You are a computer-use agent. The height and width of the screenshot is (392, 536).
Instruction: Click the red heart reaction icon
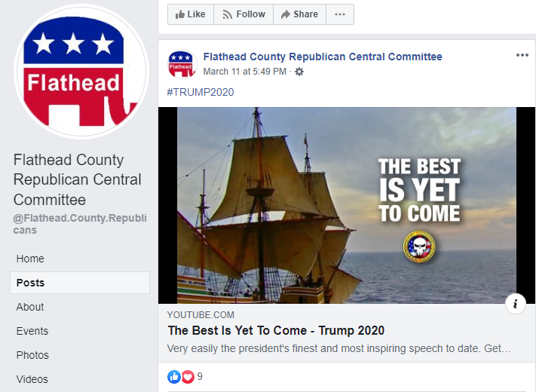click(x=187, y=377)
